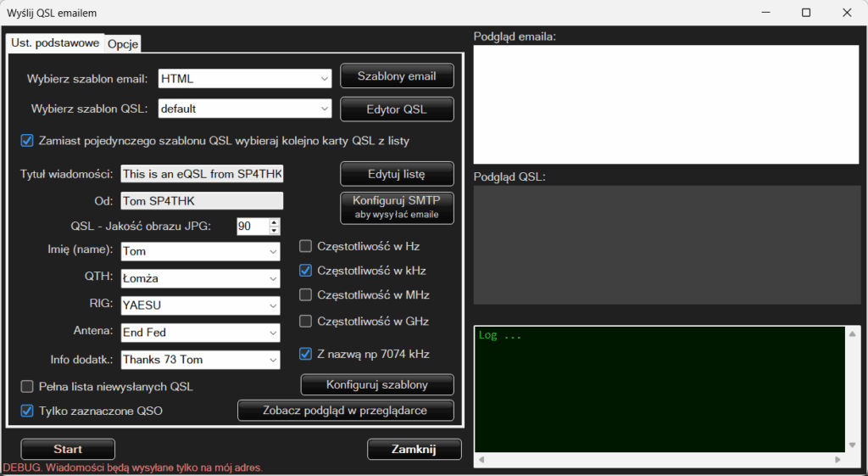This screenshot has width=868, height=476.
Task: Click the Szablony email button
Action: point(397,76)
